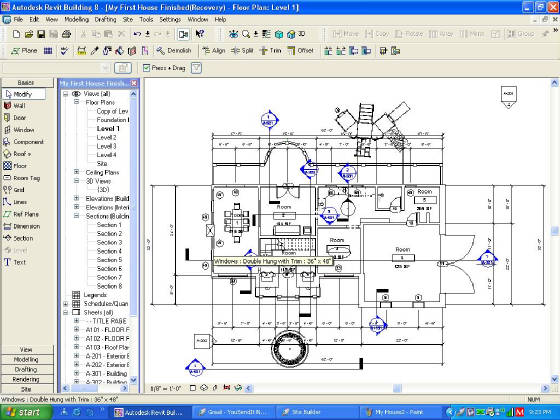Print using the printer icon

click(66, 34)
